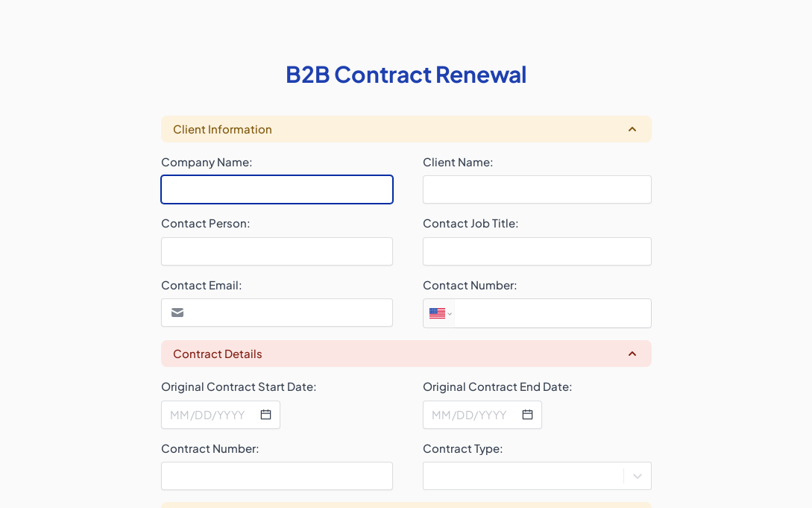Screen dimensions: 812x508
Task: Click the Contract Number input field
Action: click(277, 476)
